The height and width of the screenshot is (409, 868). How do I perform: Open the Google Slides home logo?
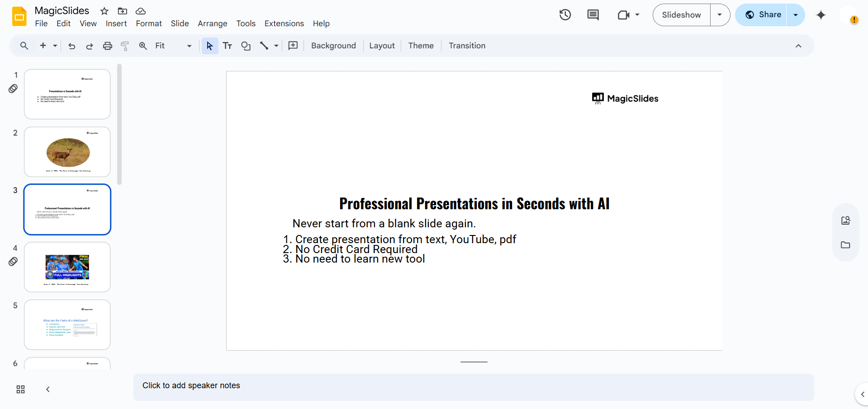(19, 16)
